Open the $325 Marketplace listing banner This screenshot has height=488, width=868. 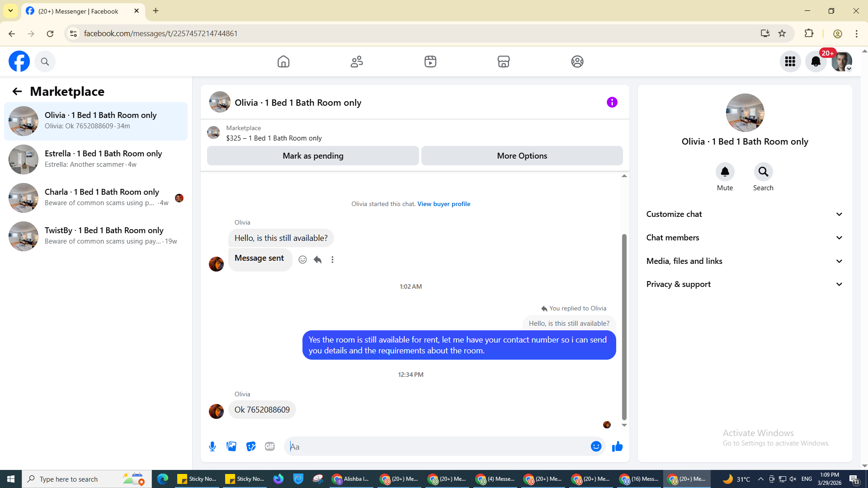click(274, 133)
